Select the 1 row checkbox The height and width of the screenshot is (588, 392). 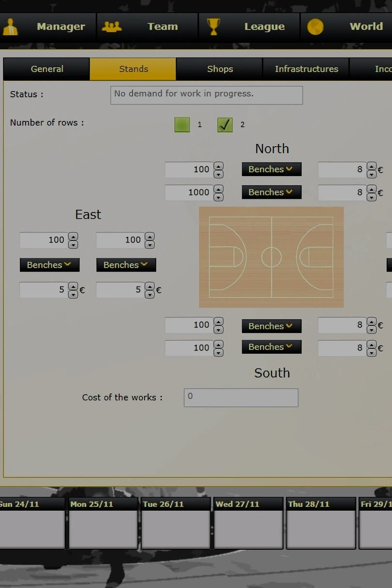[x=182, y=125]
